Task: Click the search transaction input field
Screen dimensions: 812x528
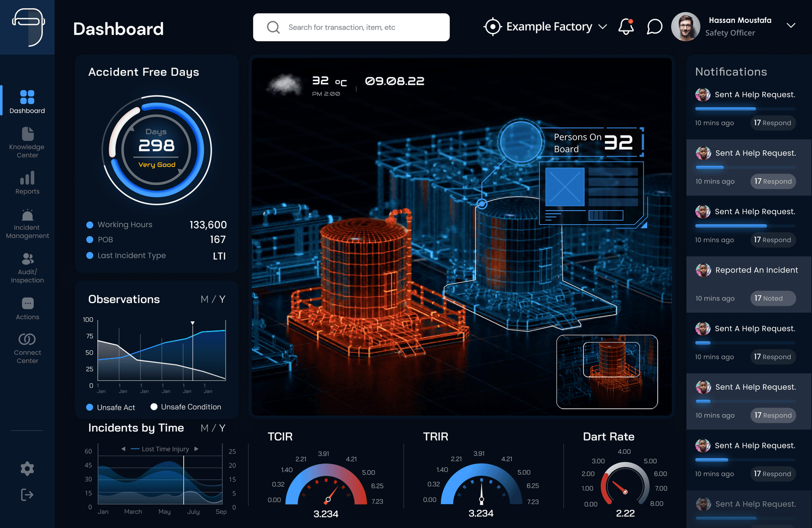Action: [x=351, y=27]
